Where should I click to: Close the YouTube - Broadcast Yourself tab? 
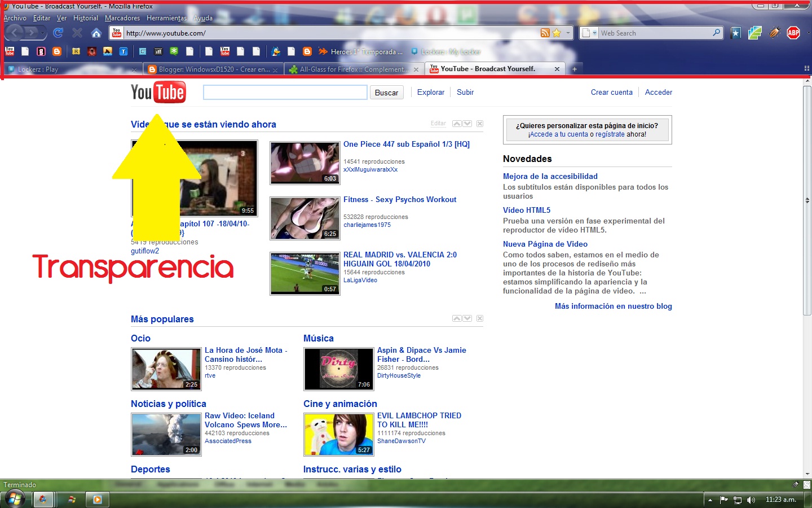pos(557,69)
